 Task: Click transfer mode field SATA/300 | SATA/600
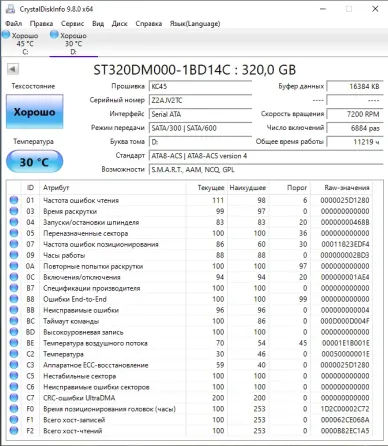tap(200, 128)
